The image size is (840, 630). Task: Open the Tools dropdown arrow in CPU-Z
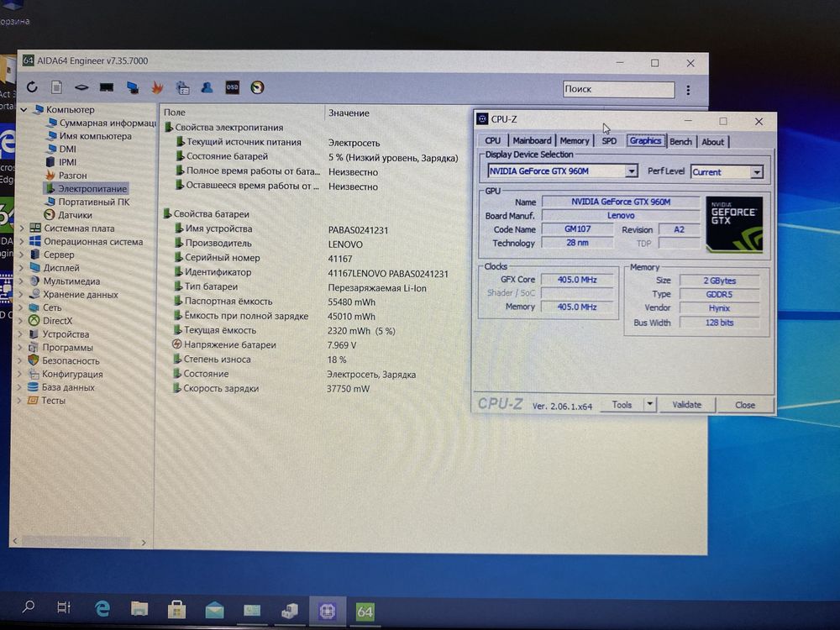(649, 404)
